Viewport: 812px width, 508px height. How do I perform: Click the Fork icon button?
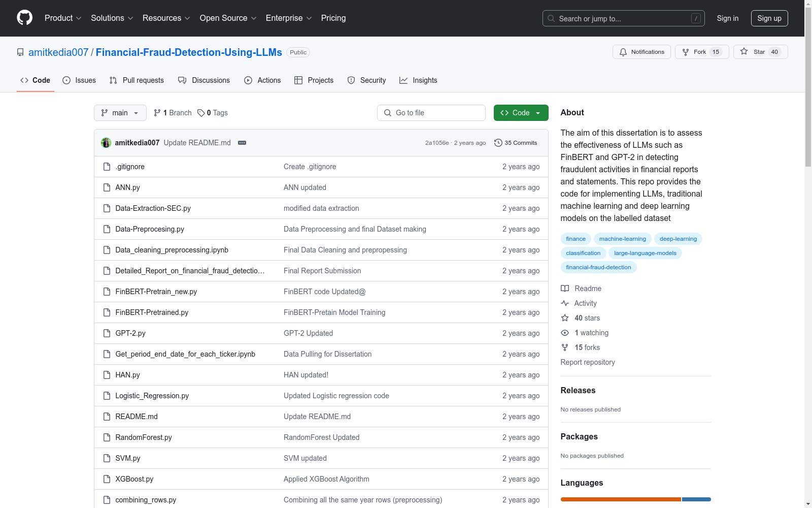pos(686,52)
